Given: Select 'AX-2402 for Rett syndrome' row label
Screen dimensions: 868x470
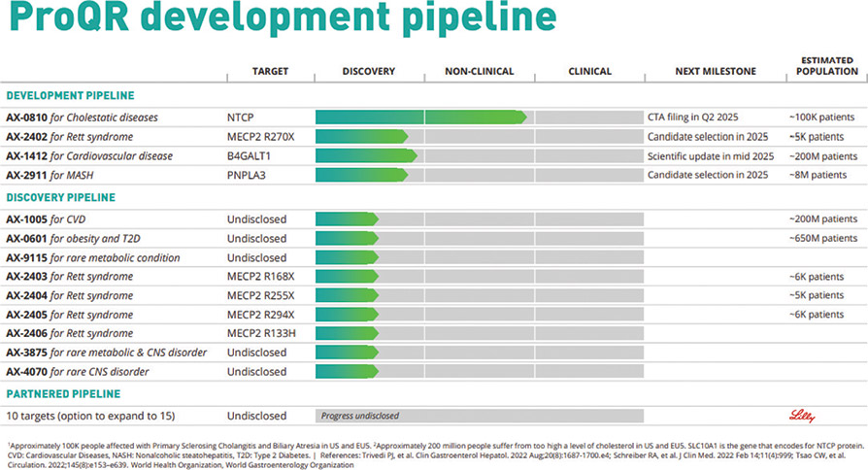Looking at the screenshot, I should click(x=70, y=137).
